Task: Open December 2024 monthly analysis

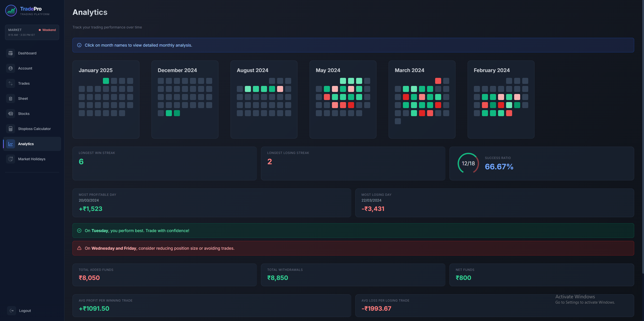Action: click(x=177, y=70)
